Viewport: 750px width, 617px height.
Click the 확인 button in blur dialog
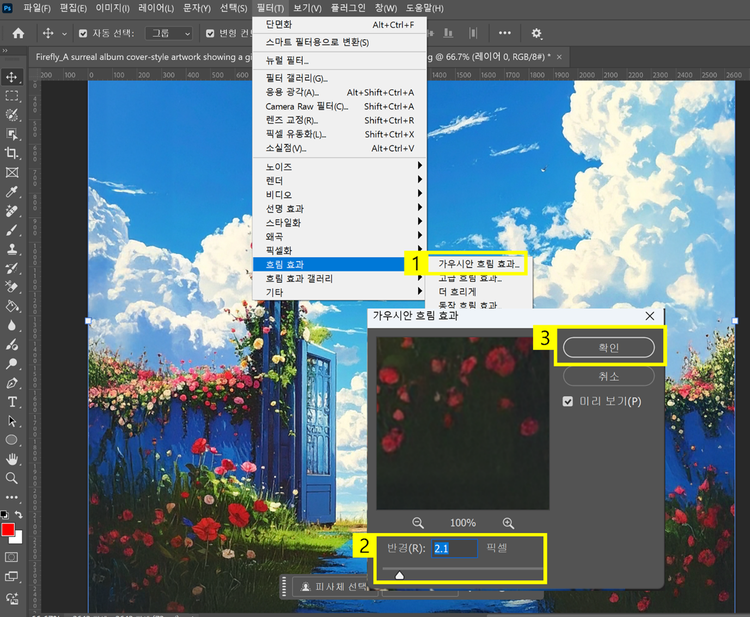[608, 347]
